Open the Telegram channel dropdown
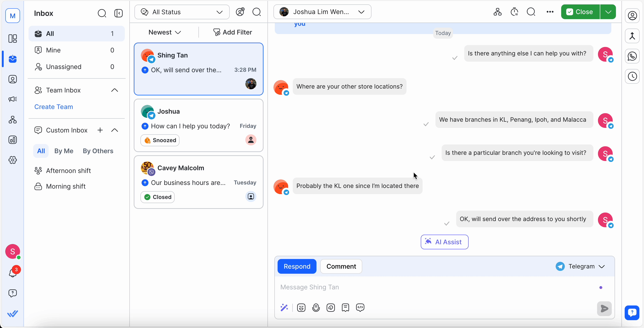The height and width of the screenshot is (328, 644). pos(580,266)
